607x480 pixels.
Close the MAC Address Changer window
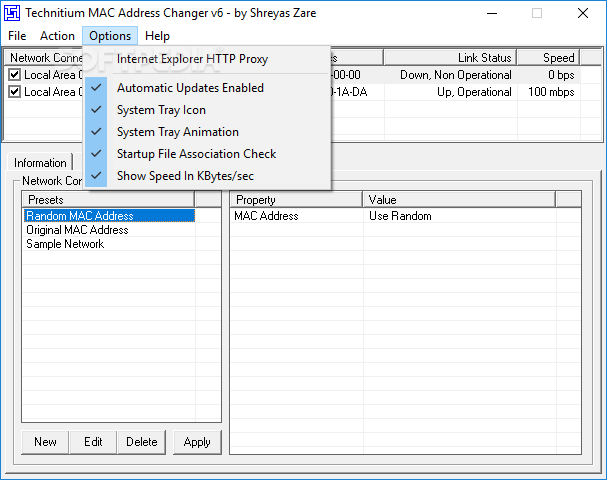[x=583, y=13]
